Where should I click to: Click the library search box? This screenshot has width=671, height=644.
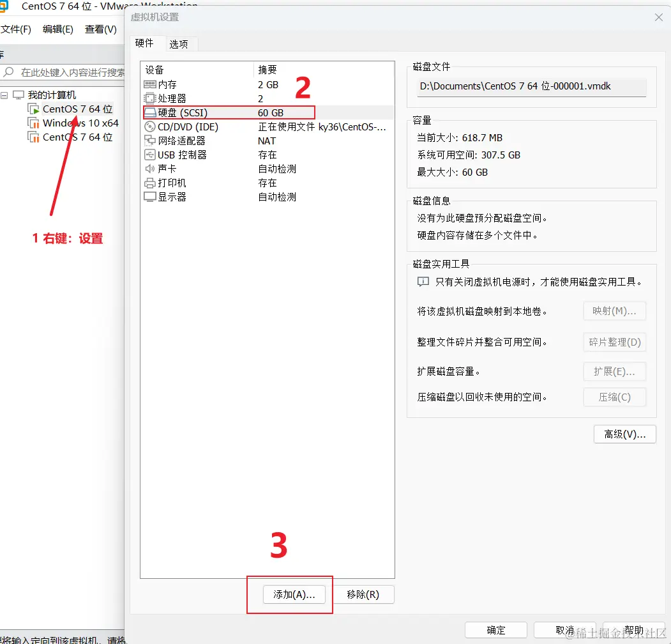(x=63, y=72)
